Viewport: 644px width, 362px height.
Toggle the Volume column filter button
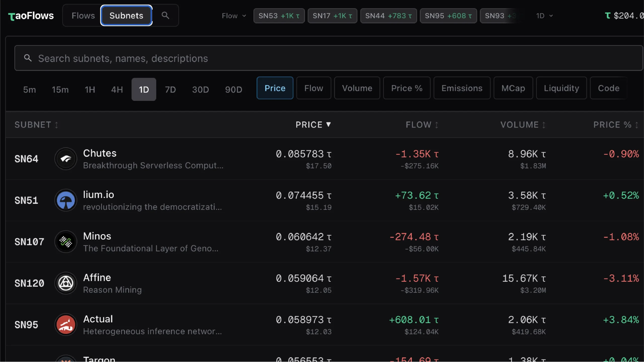357,88
